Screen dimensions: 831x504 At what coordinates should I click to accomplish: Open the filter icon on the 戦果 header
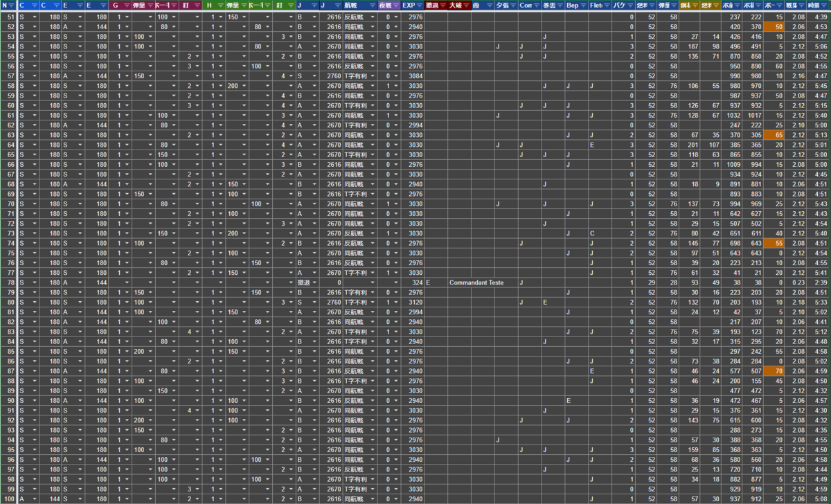coord(803,5)
